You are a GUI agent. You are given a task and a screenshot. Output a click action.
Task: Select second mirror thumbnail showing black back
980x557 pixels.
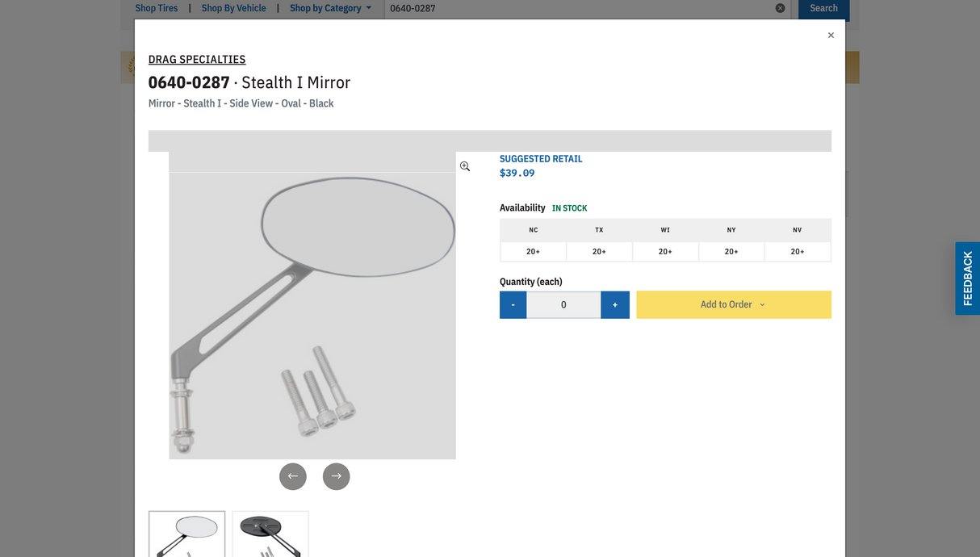pyautogui.click(x=270, y=534)
